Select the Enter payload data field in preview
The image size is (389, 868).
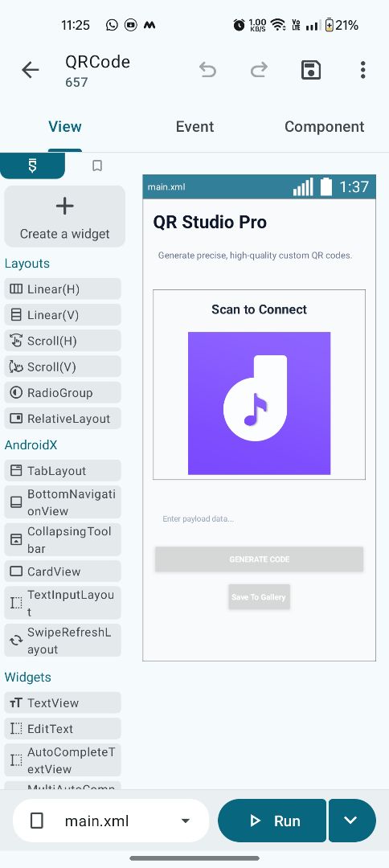(259, 519)
